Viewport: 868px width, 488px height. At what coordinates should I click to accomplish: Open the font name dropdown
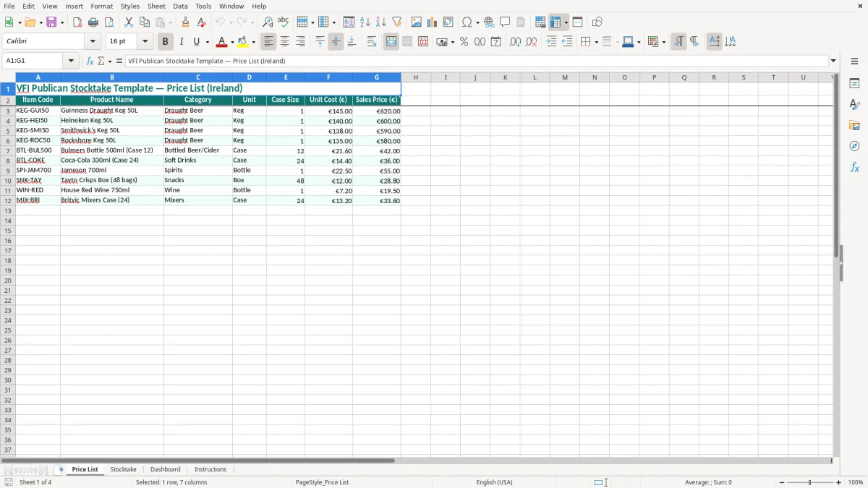(x=93, y=42)
